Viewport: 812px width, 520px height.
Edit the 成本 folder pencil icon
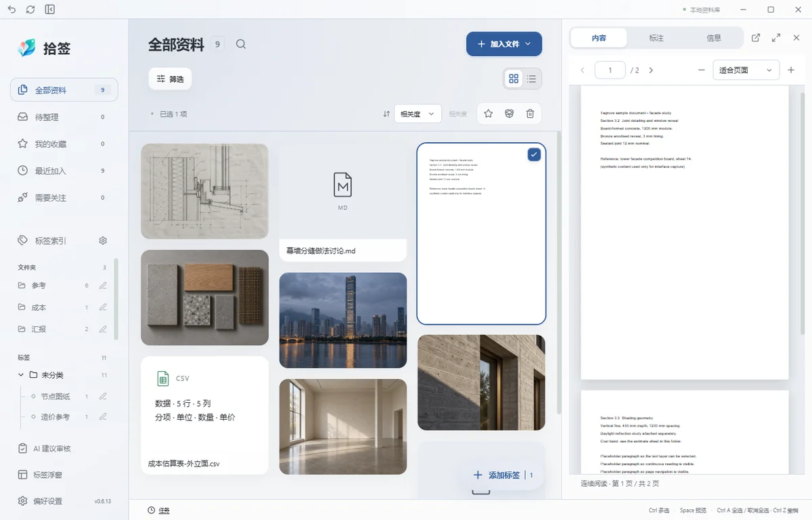[x=103, y=307]
